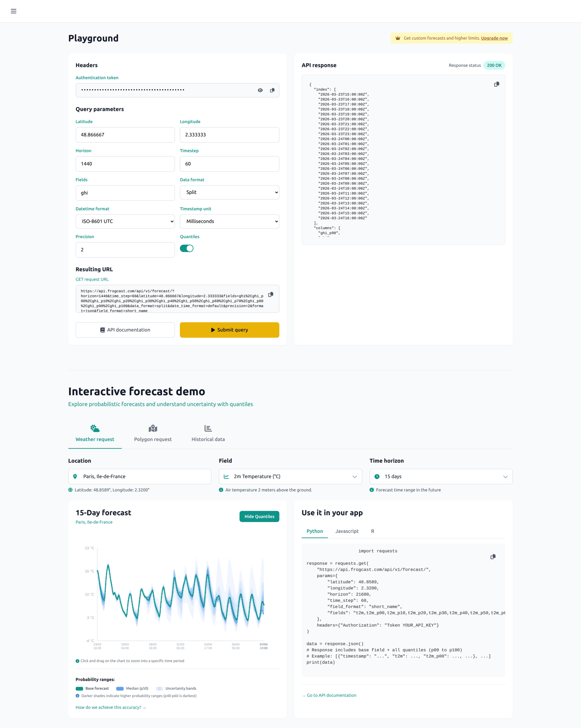Image resolution: width=581 pixels, height=728 pixels.
Task: Select the Polygon request map icon
Action: [x=153, y=429]
